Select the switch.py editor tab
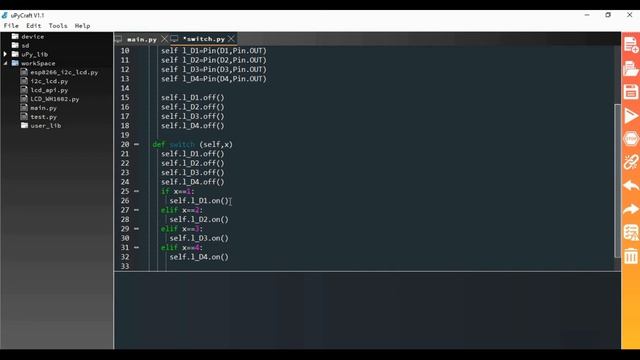 pos(204,39)
